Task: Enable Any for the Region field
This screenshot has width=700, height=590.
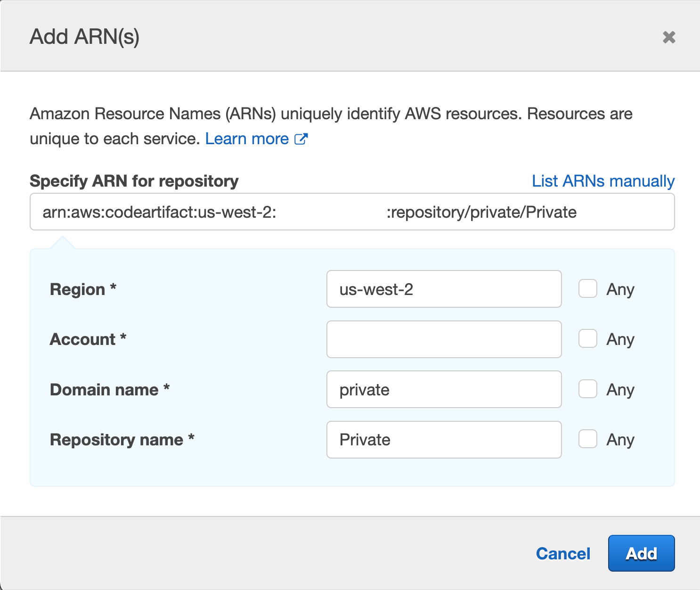Action: click(x=587, y=289)
